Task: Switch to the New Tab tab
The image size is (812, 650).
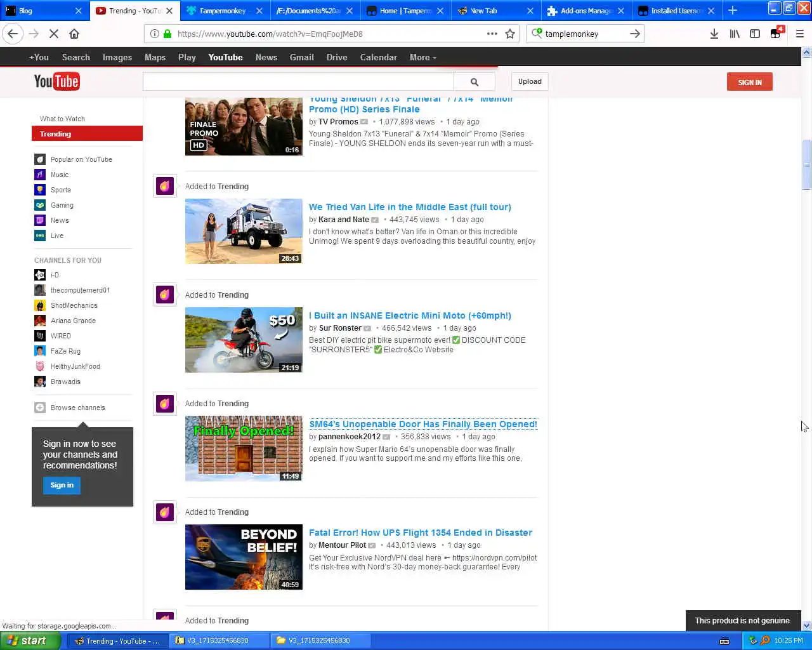Action: 495,10
